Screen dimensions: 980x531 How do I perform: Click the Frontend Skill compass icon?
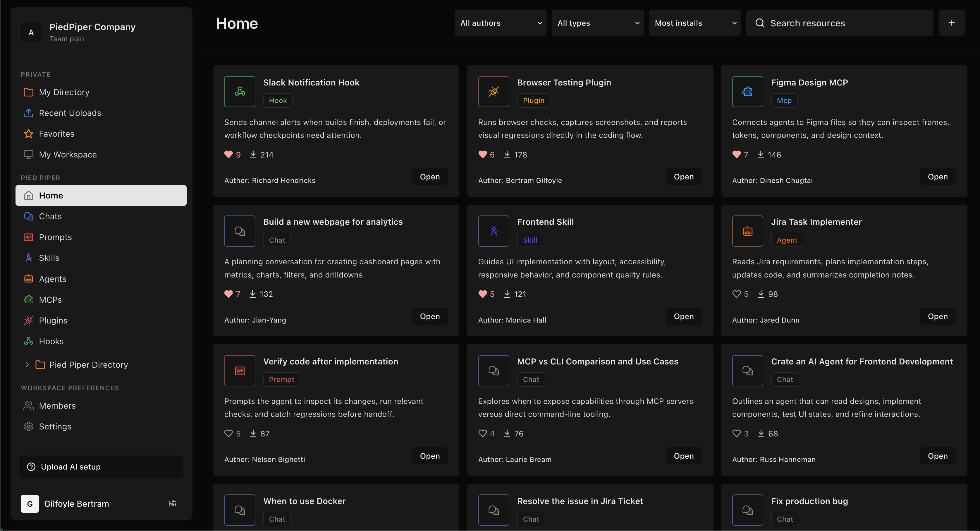pyautogui.click(x=494, y=231)
